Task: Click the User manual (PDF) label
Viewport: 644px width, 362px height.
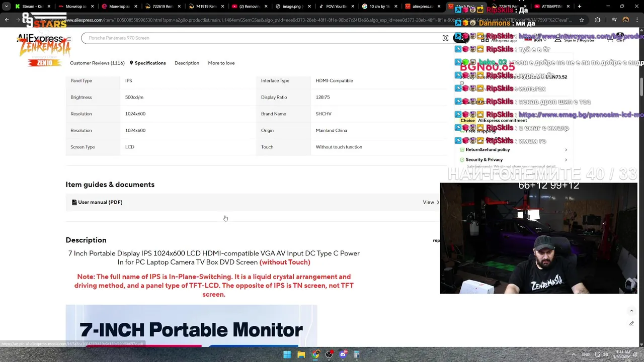Action: pos(100,202)
